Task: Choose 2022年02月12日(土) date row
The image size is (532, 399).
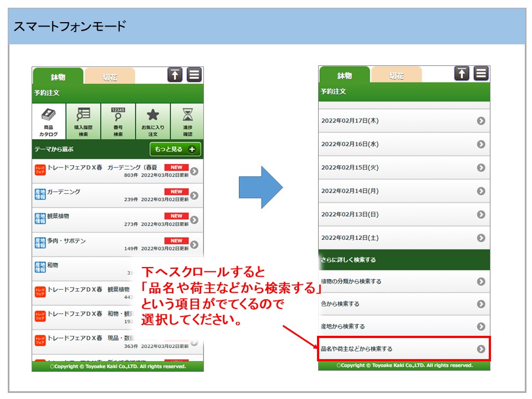Action: point(404,238)
